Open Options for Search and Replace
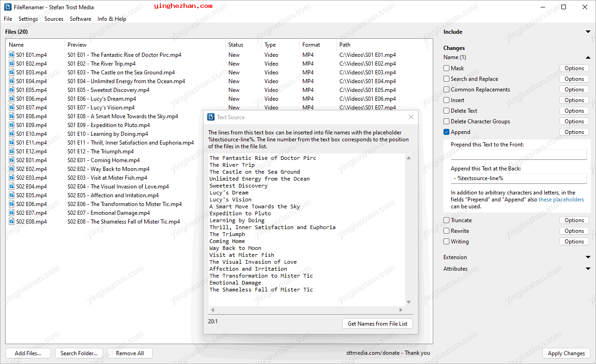 (574, 79)
